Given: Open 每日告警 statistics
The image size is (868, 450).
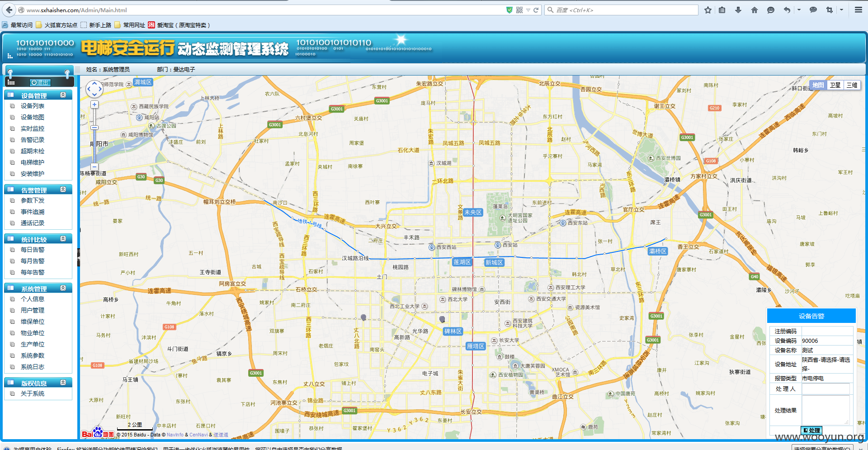Looking at the screenshot, I should click(33, 250).
